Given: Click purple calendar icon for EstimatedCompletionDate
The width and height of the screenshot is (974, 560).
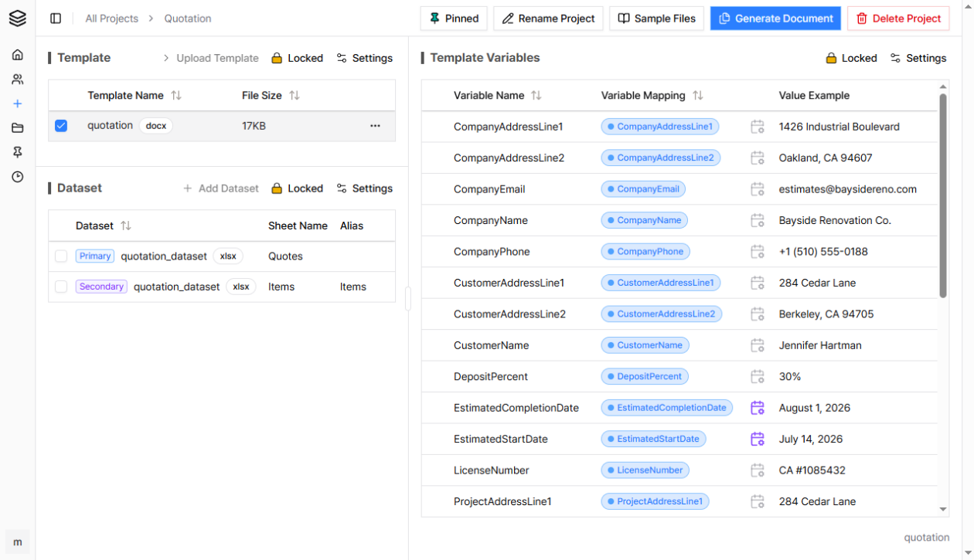Looking at the screenshot, I should tap(758, 408).
